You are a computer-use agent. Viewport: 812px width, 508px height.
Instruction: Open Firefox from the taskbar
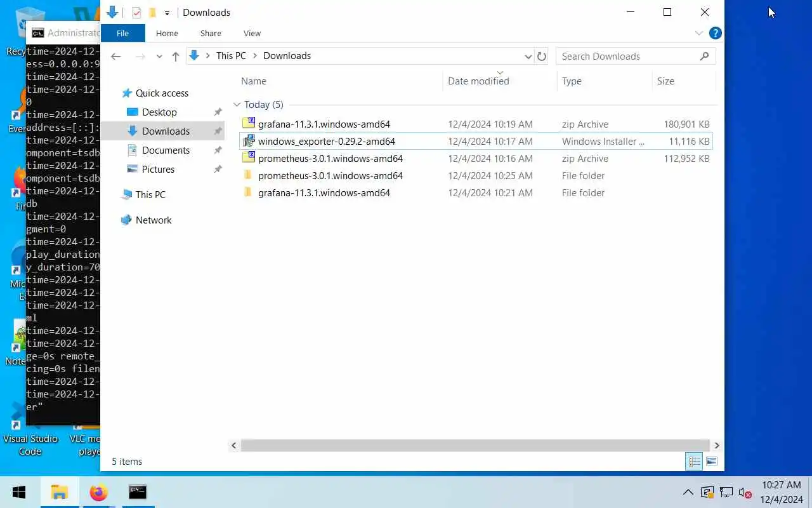(x=98, y=492)
